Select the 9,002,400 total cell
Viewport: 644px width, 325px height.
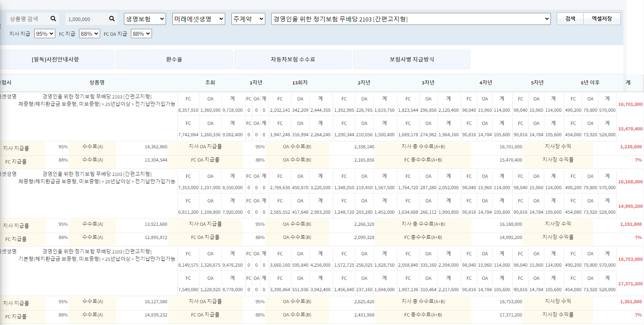tap(233, 135)
